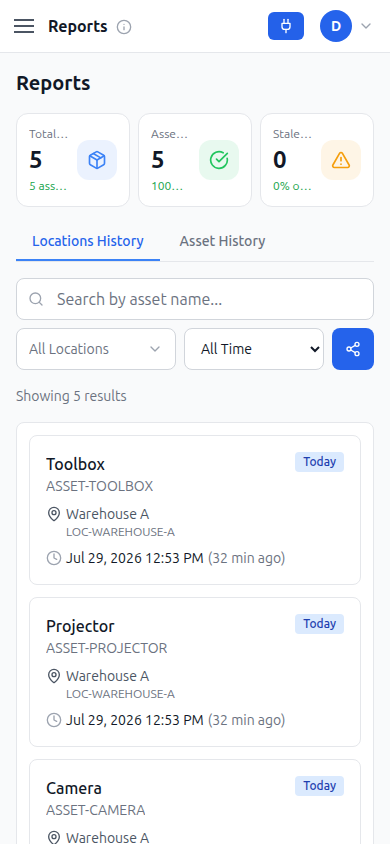Click Warehouse A on Projector card

click(x=108, y=676)
